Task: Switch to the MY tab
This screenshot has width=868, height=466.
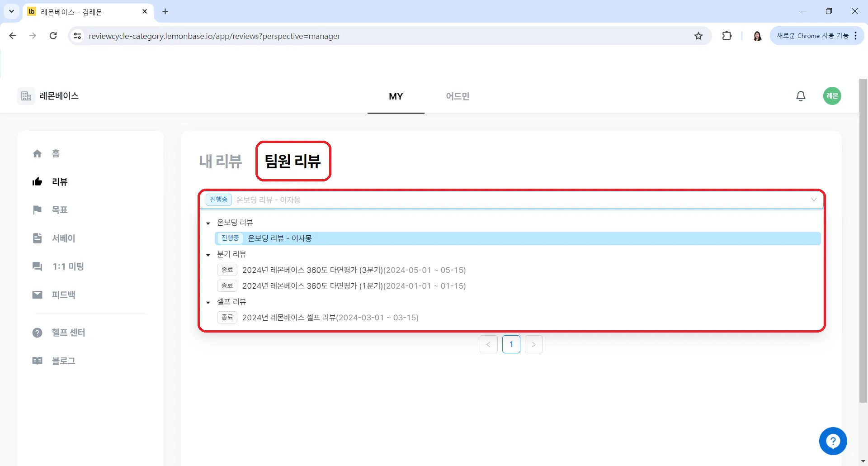Action: click(396, 96)
